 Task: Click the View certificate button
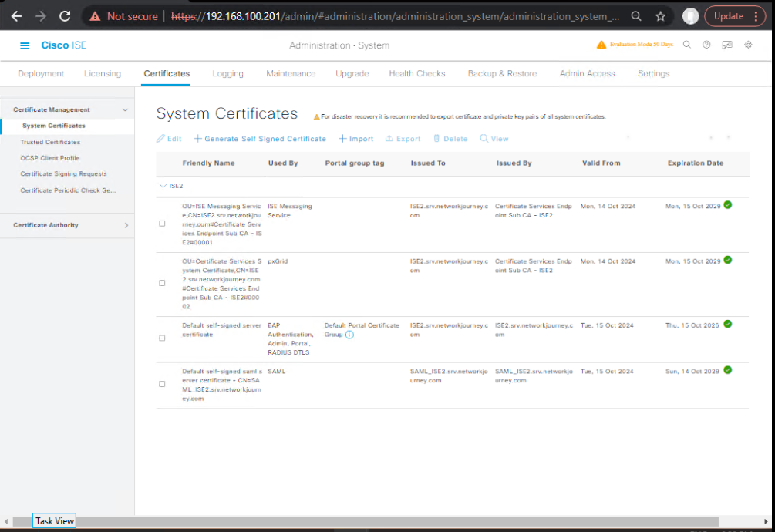click(494, 139)
